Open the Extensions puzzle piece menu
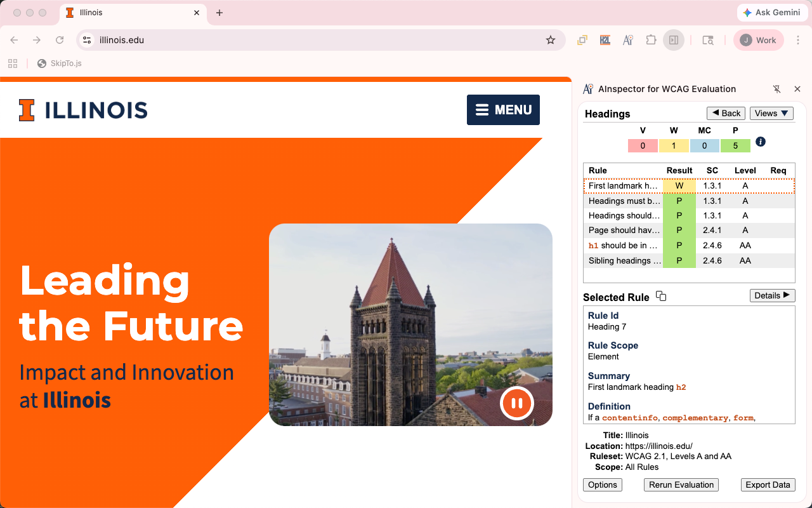Screen dimensions: 812x508 click(650, 40)
